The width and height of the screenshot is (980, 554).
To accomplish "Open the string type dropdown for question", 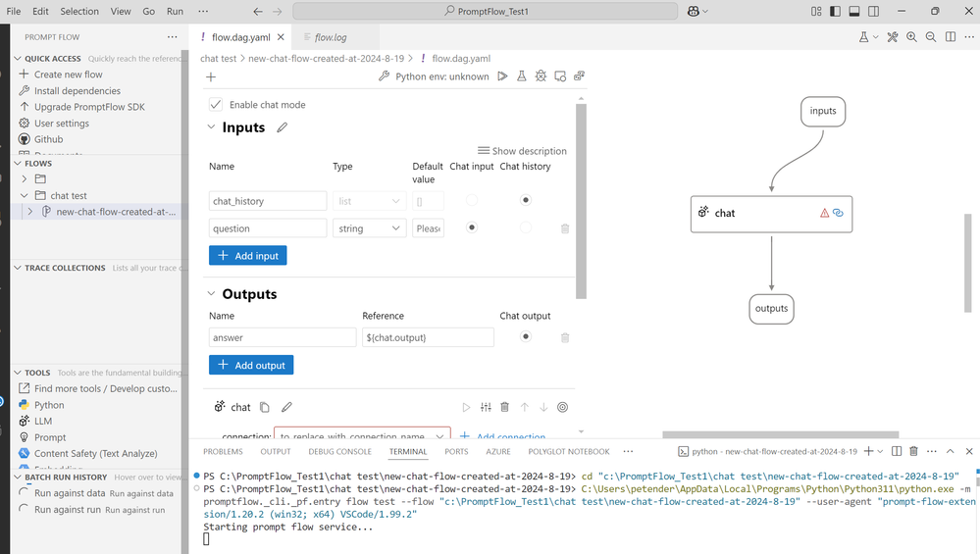I will [370, 228].
